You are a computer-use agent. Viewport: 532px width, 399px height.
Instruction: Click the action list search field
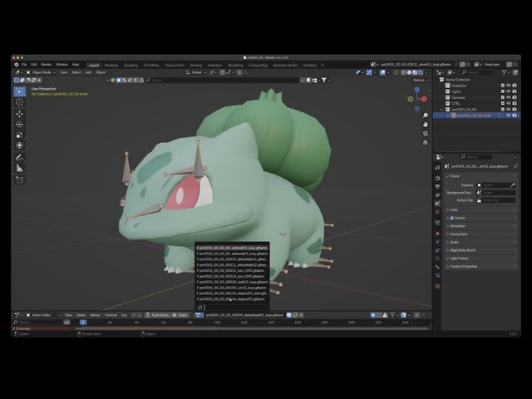click(x=232, y=308)
